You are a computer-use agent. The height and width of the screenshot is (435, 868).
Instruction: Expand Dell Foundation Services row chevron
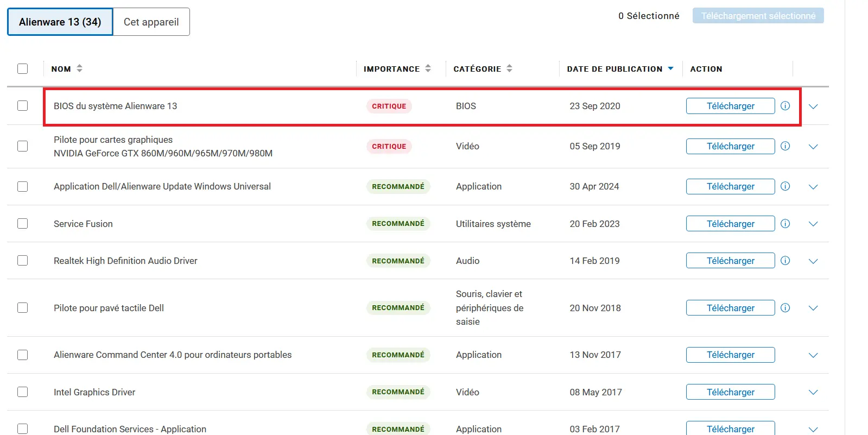tap(813, 430)
